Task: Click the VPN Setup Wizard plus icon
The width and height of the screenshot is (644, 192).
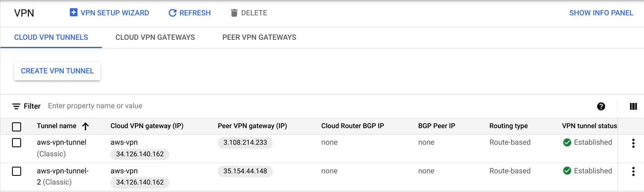Action: 74,13
